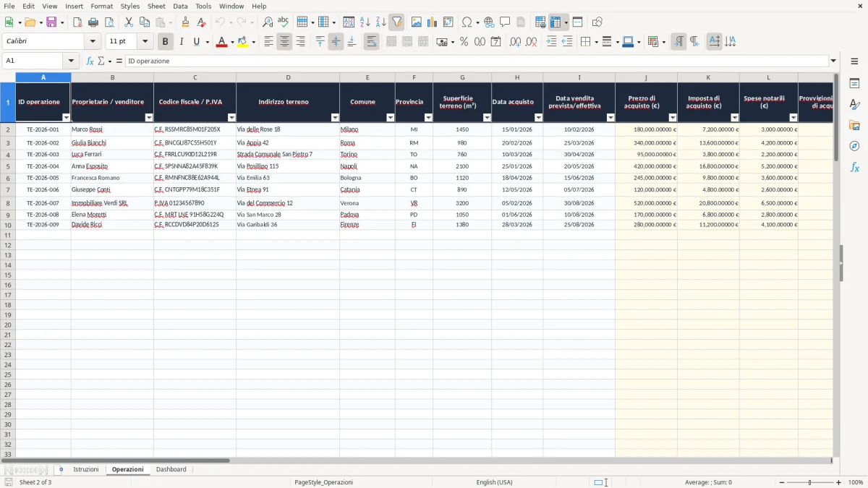The height and width of the screenshot is (488, 868).
Task: Open filter dropdown for Proprietario / venditore
Action: coord(149,117)
